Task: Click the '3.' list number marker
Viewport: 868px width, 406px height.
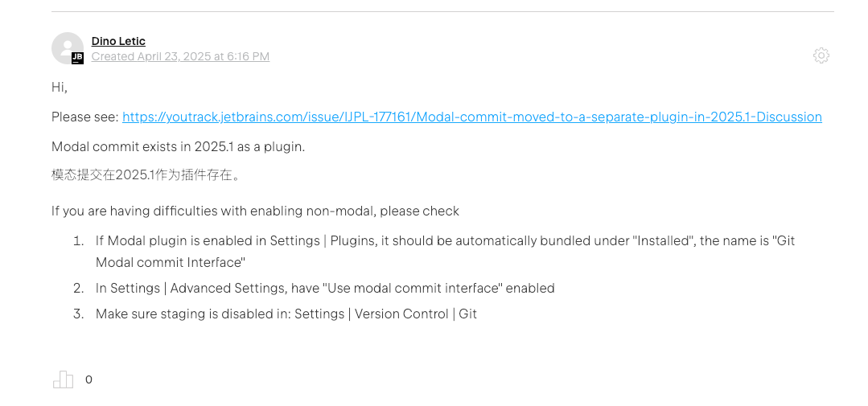Action: pyautogui.click(x=79, y=314)
